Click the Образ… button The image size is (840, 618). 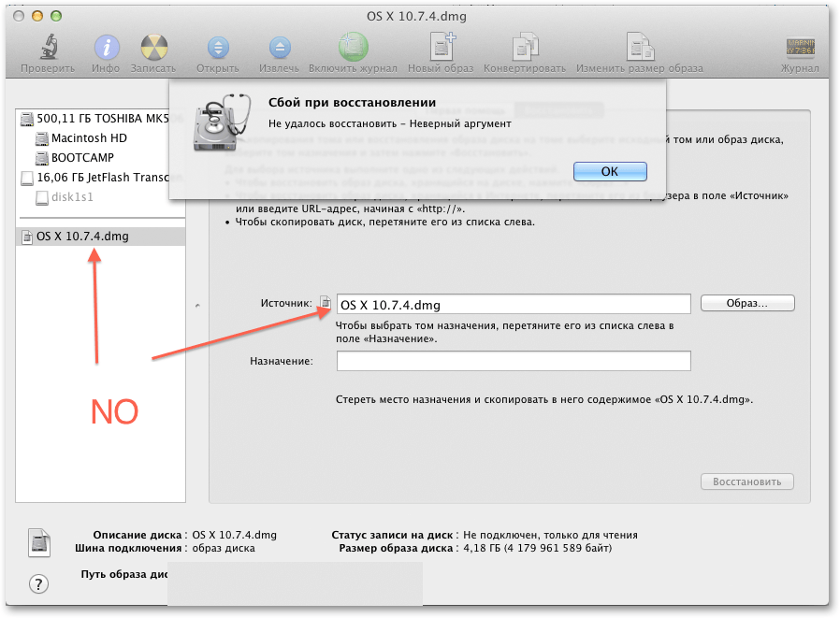[x=747, y=303]
